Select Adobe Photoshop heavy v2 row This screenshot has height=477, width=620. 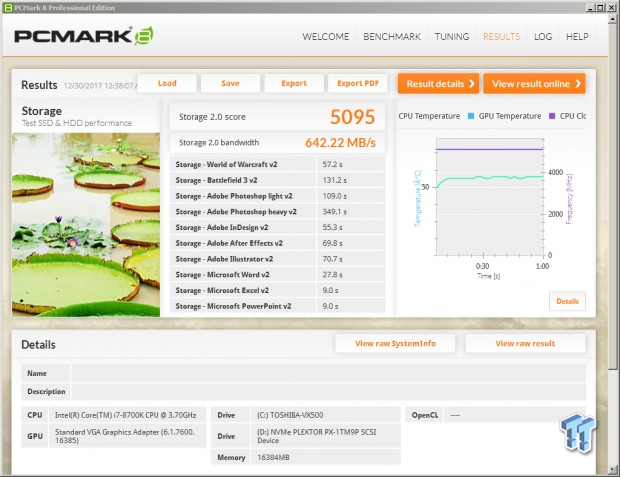[x=277, y=212]
